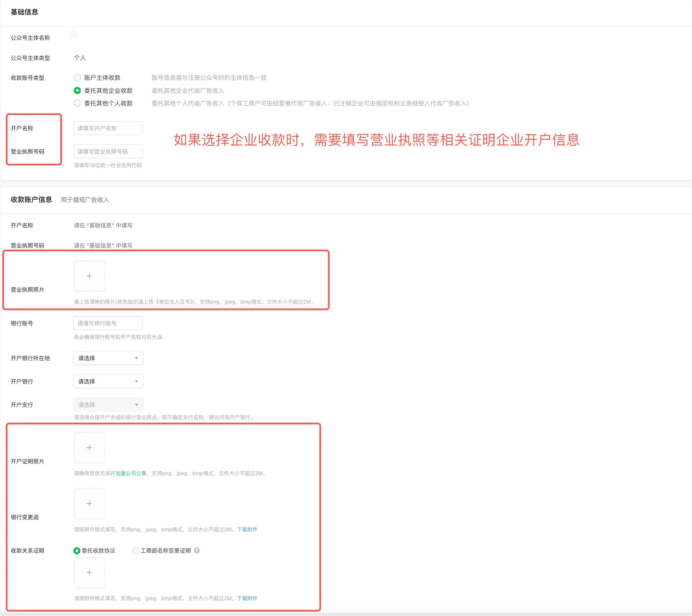Click the 开户名称 input field

point(108,128)
